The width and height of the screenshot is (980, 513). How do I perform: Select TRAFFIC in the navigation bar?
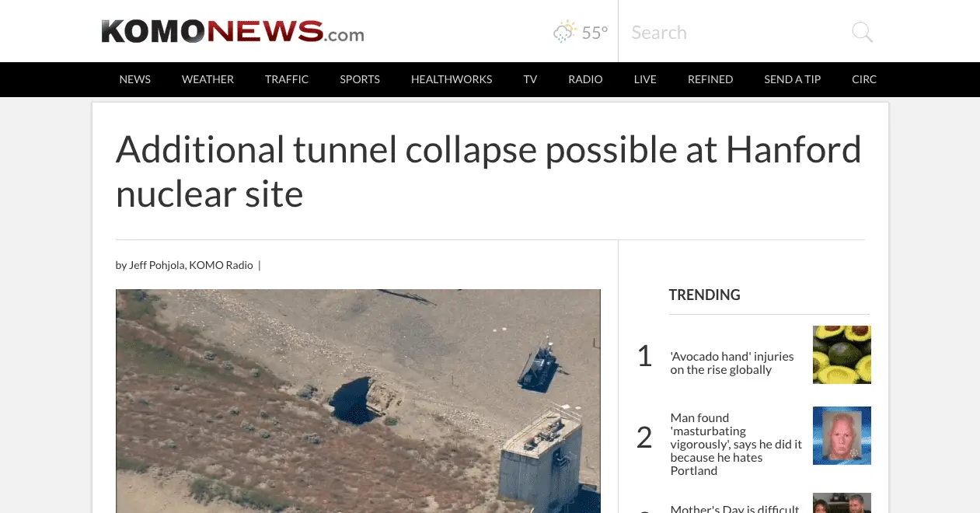tap(287, 79)
